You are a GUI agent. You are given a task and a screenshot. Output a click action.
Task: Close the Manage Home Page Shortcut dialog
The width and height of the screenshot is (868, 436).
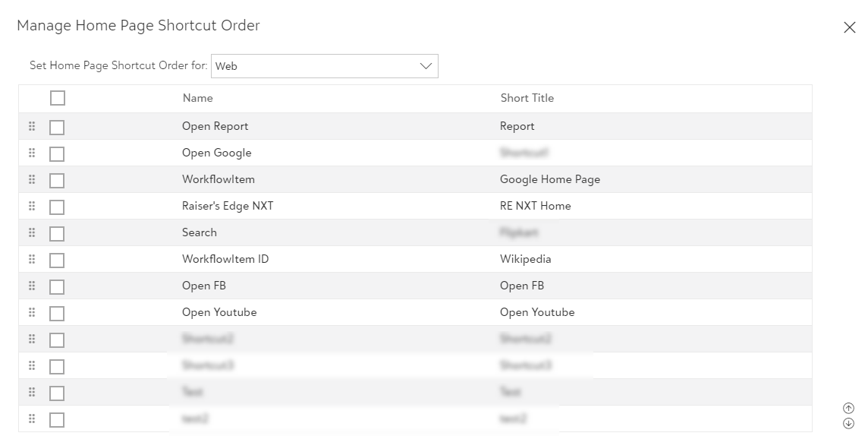(850, 28)
